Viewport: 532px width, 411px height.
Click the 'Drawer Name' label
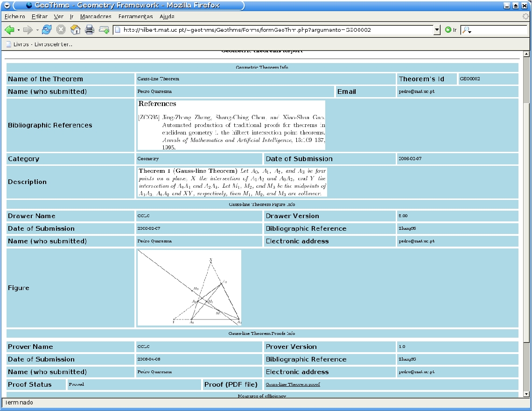[32, 216]
